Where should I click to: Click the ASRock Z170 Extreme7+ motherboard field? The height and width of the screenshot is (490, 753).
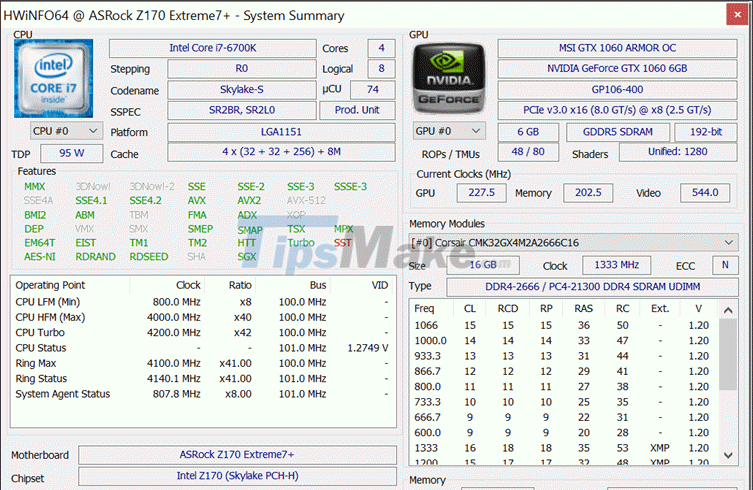click(x=237, y=455)
